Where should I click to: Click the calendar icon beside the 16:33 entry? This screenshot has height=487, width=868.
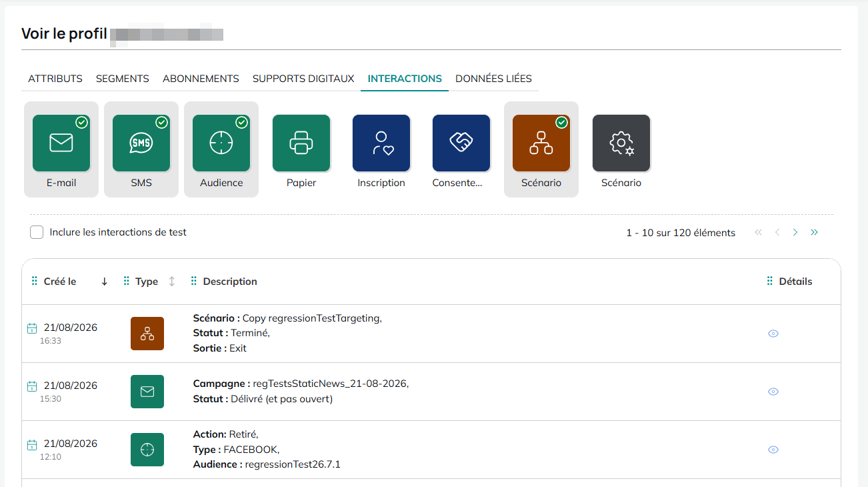(x=31, y=328)
